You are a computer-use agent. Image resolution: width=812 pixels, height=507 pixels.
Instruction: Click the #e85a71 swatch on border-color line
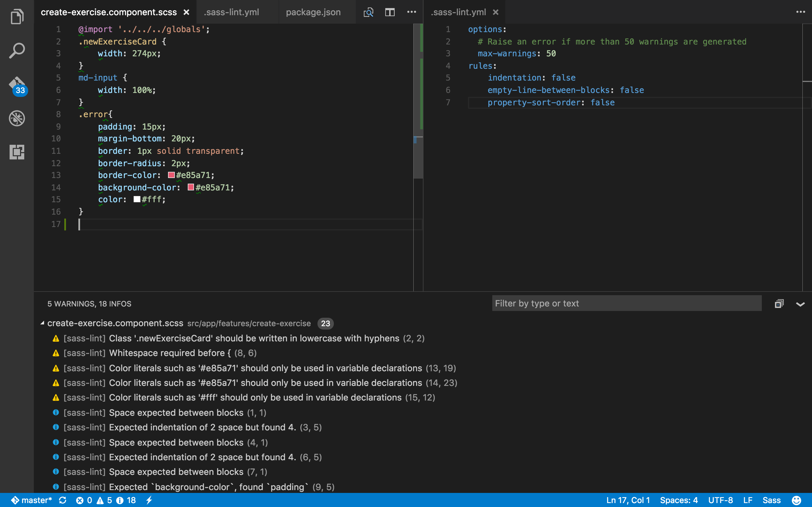pos(171,175)
